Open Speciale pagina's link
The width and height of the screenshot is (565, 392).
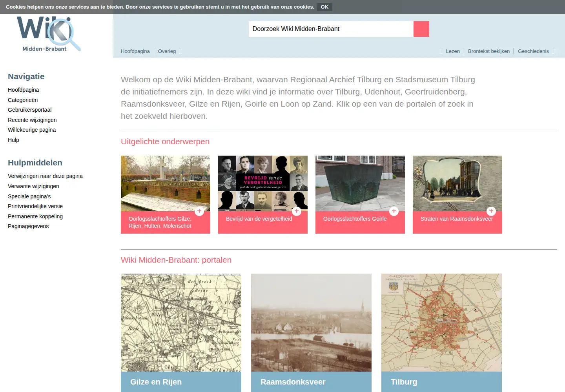[29, 196]
